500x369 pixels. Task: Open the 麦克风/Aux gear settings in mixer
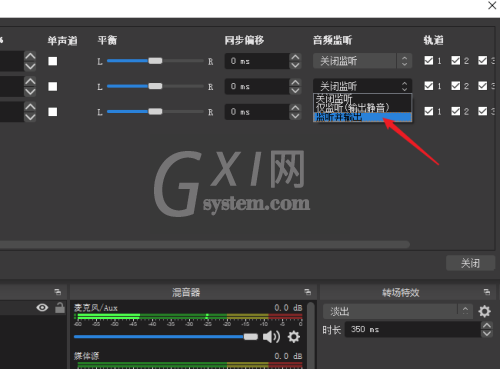coord(294,337)
